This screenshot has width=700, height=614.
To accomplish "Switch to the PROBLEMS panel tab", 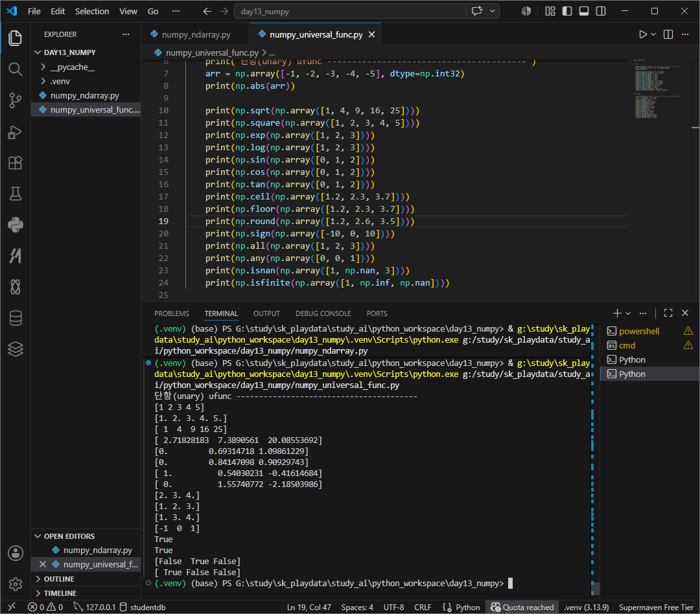I will point(171,313).
